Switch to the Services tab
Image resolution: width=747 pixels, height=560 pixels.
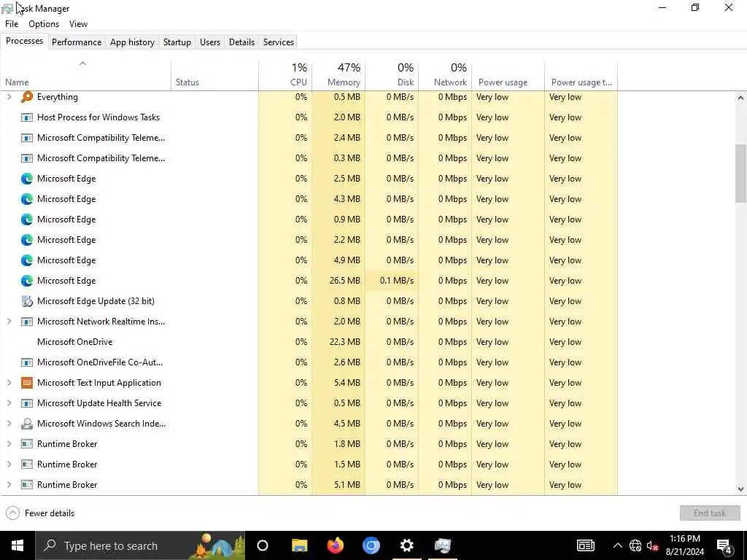[279, 42]
